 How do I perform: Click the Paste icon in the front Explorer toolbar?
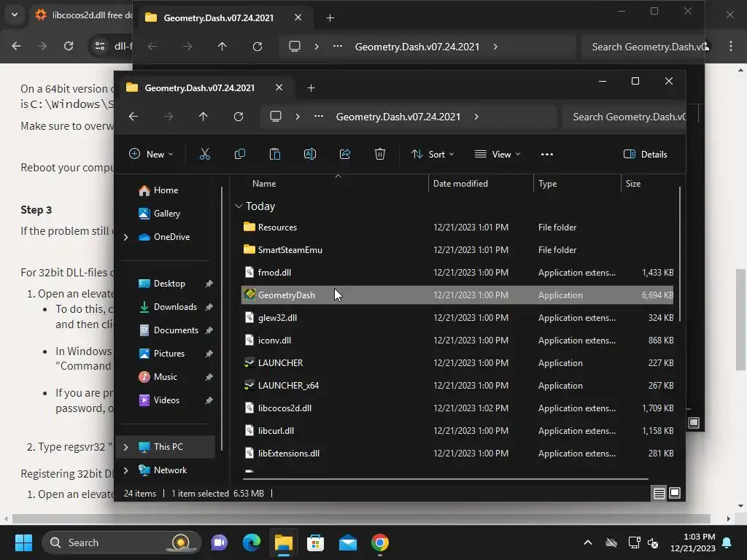[x=275, y=155]
